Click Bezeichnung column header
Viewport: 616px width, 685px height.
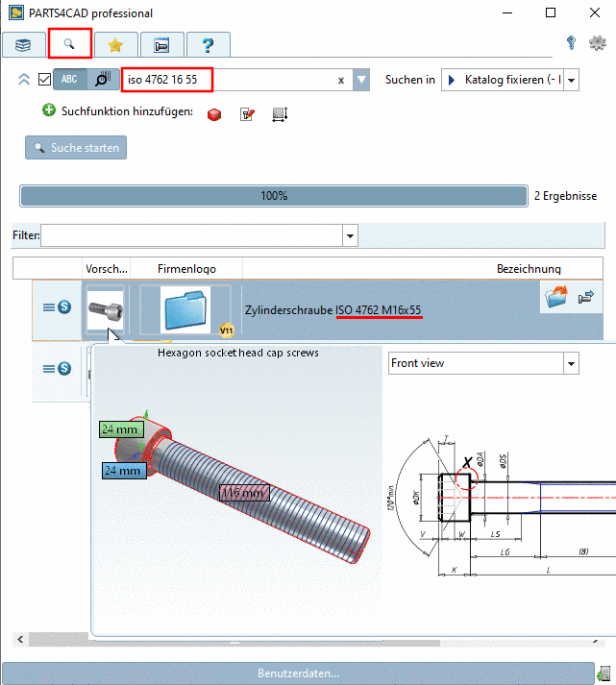point(529,269)
